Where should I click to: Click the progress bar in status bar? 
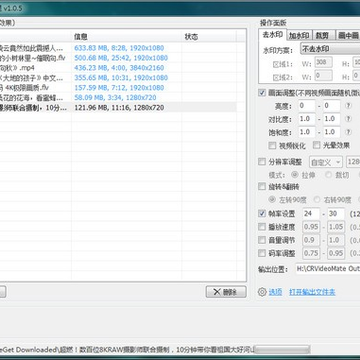(x=282, y=350)
